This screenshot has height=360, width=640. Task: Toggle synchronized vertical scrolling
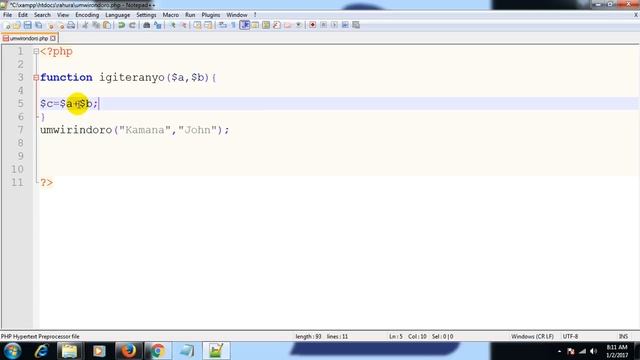click(197, 25)
